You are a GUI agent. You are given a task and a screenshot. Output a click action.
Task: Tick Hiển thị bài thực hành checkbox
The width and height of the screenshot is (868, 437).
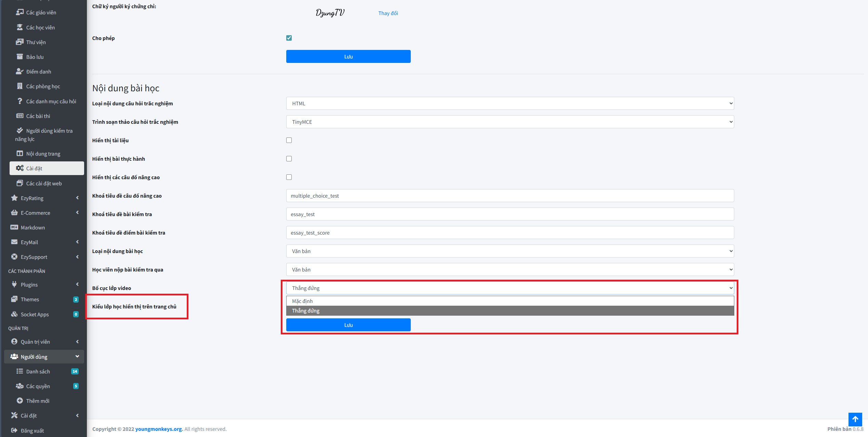point(289,159)
